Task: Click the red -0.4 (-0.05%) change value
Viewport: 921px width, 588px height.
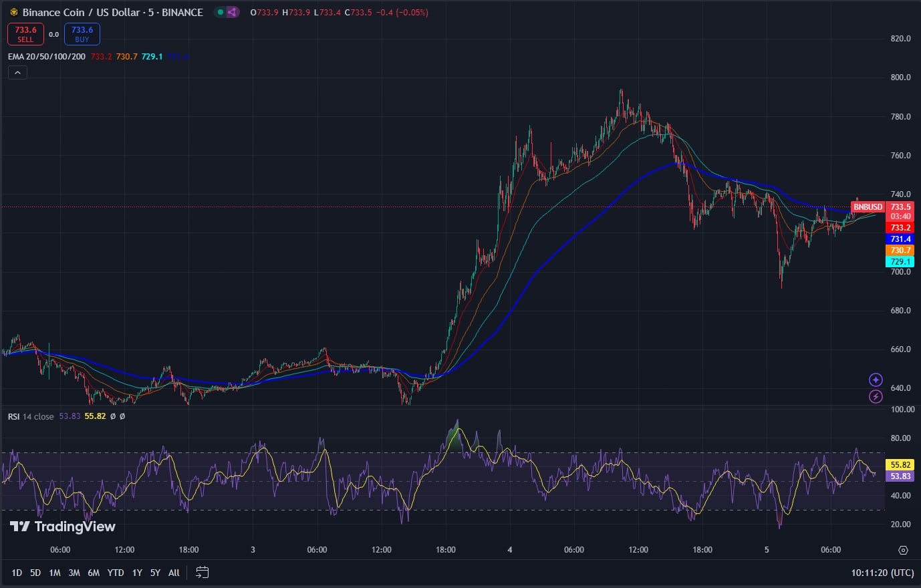Action: tap(403, 13)
